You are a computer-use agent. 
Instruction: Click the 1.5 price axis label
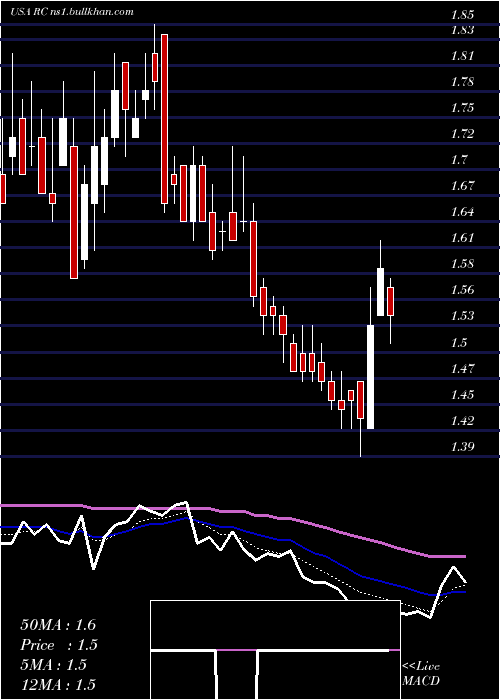coord(458,342)
